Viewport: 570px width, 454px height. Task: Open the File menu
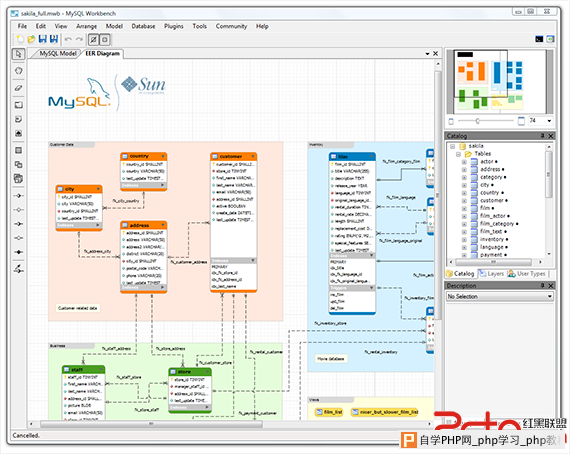click(x=22, y=26)
